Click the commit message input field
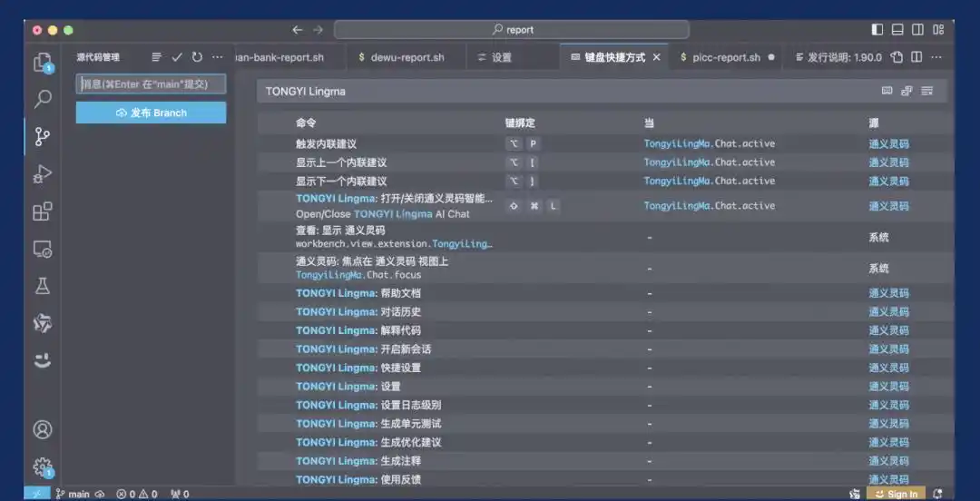980x501 pixels. [152, 83]
